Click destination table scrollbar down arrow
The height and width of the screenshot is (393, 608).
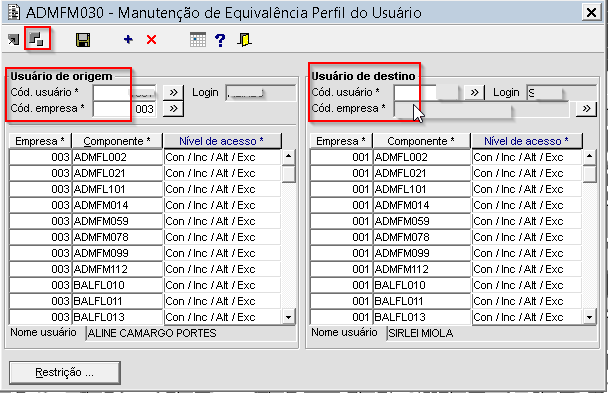coord(589,317)
